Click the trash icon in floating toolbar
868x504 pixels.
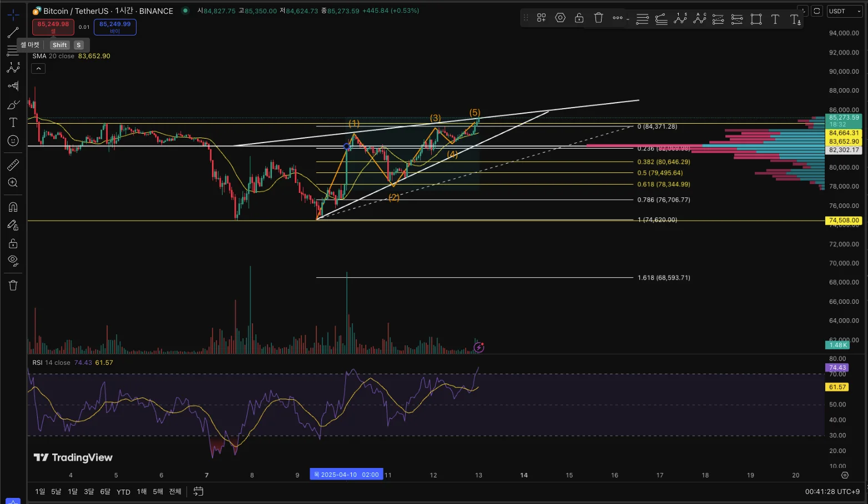click(x=598, y=18)
